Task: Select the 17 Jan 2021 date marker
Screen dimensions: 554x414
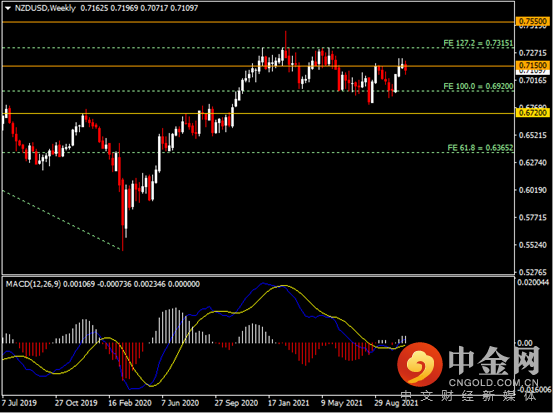Action: click(x=288, y=403)
